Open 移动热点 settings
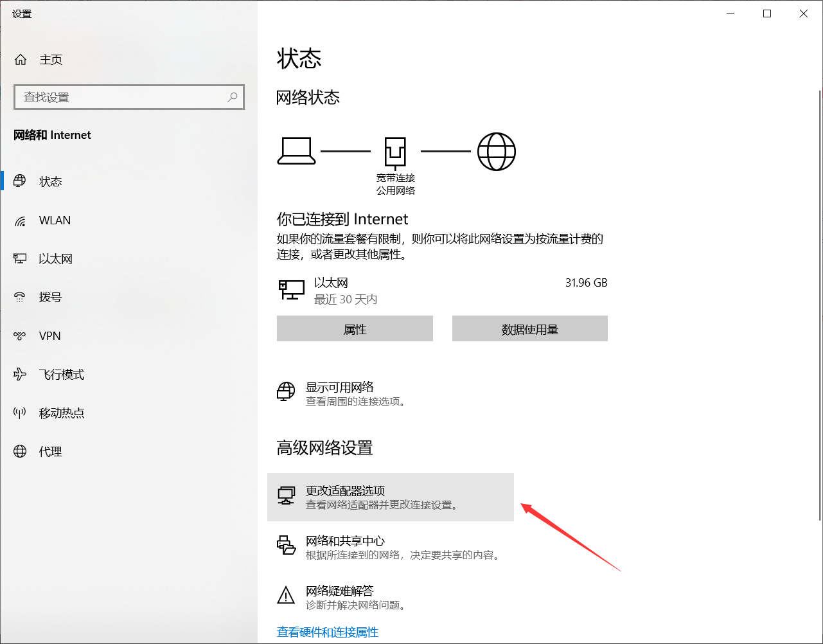Image resolution: width=823 pixels, height=644 pixels. pyautogui.click(x=128, y=413)
